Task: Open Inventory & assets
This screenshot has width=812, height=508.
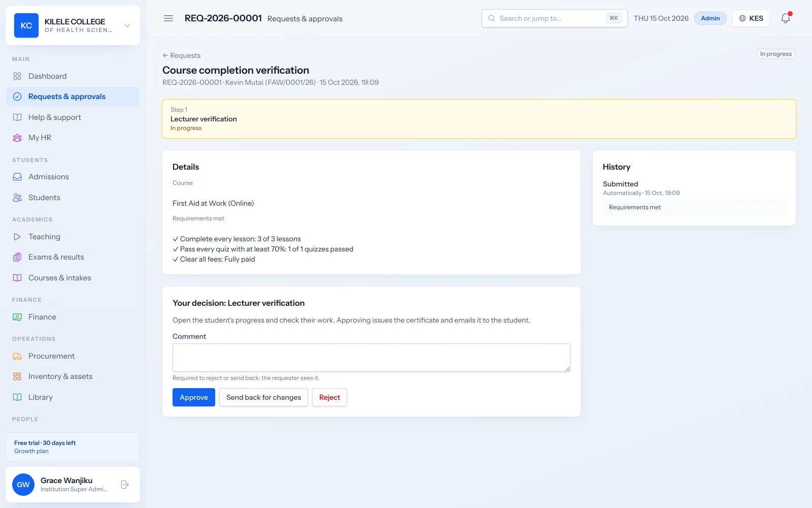Action: (73, 376)
